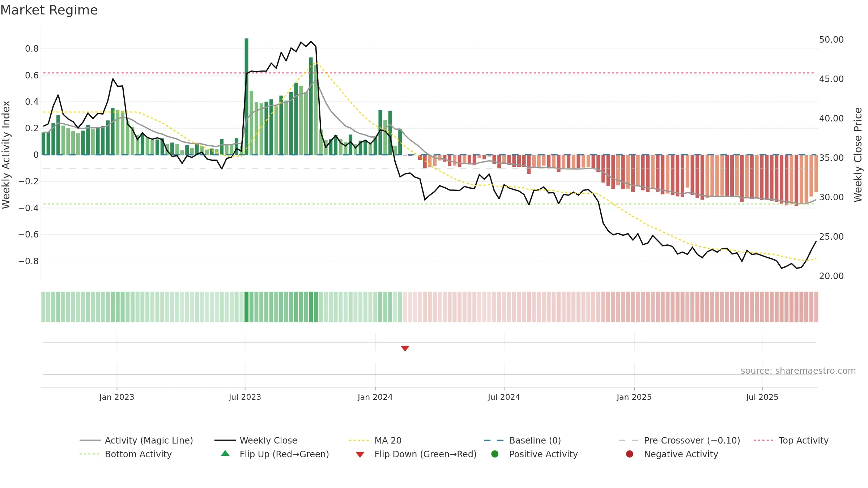868x488 pixels.
Task: Click the Jan 2025 axis label
Action: pos(634,397)
